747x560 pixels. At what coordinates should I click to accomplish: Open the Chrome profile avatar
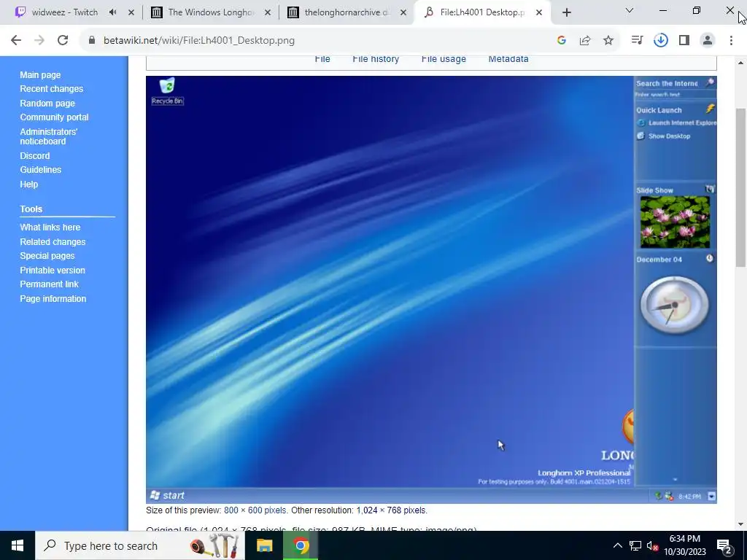(708, 41)
